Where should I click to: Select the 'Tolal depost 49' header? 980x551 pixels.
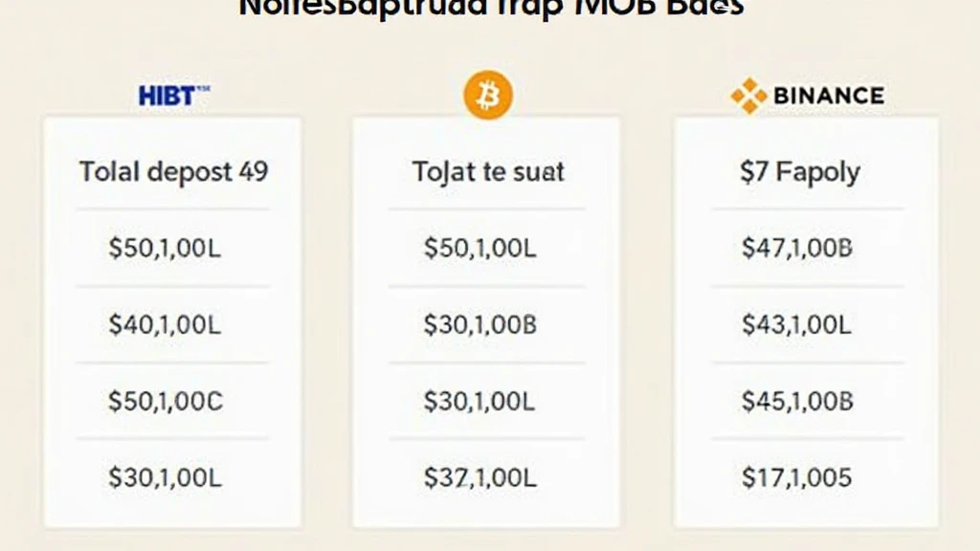pyautogui.click(x=173, y=172)
